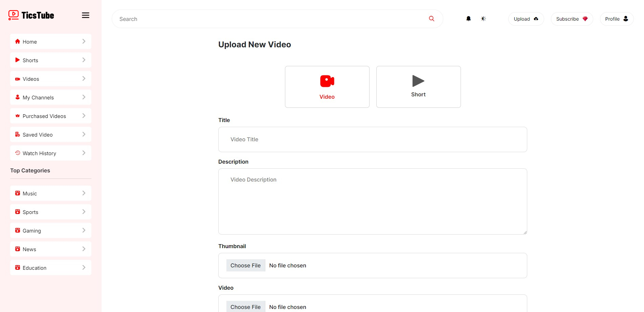Image resolution: width=644 pixels, height=312 pixels.
Task: Click the Saved Video icon
Action: point(18,134)
